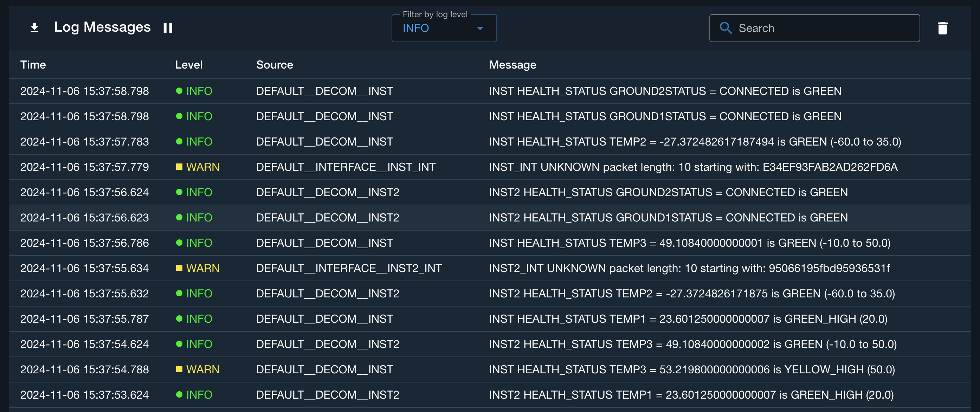Click message INST2 GROUND2STATUS = CONNECTED is GREEN

pyautogui.click(x=669, y=192)
